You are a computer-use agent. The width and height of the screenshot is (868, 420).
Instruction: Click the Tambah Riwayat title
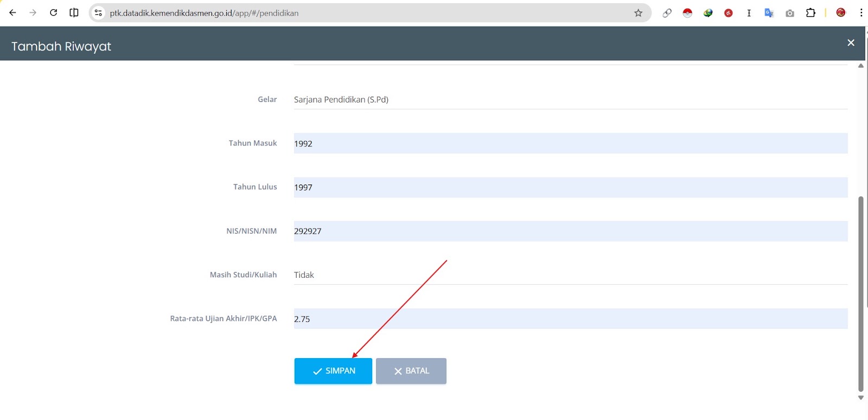click(61, 47)
